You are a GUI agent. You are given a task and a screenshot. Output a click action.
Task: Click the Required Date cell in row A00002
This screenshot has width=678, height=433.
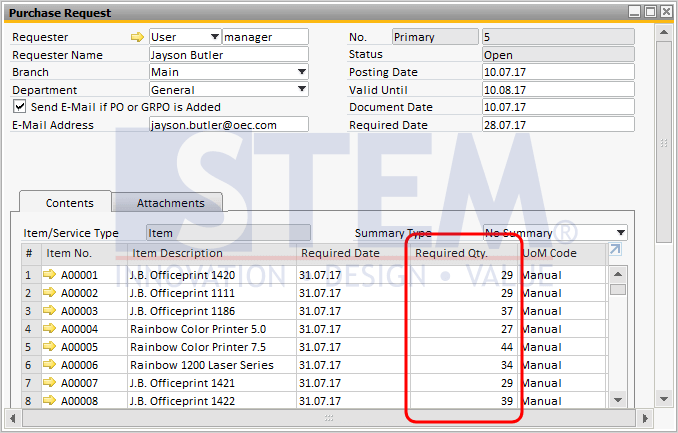tap(352, 293)
